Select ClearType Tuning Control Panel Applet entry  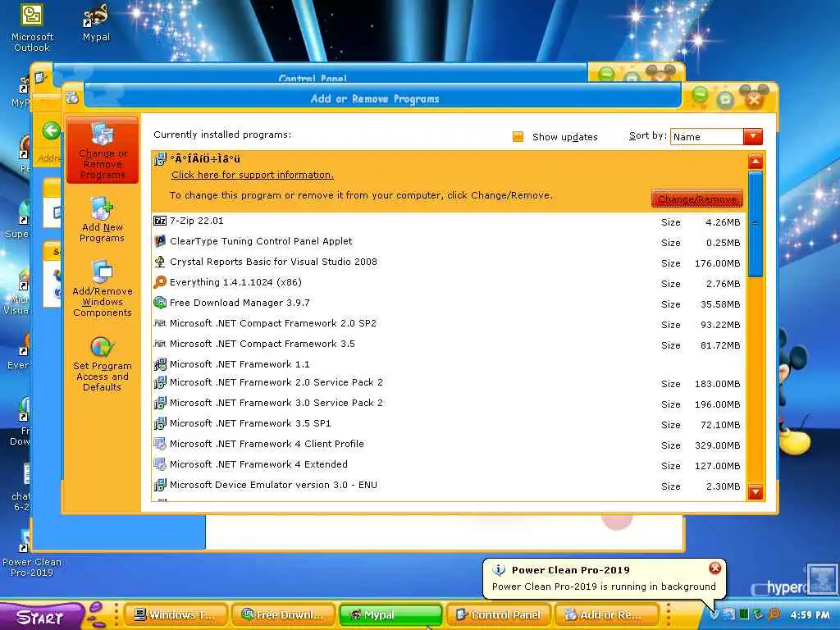449,242
